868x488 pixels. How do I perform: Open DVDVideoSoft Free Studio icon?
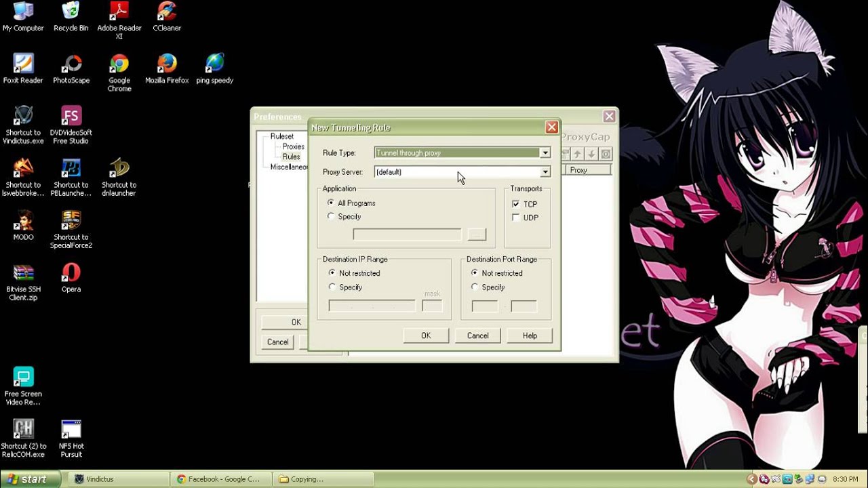[71, 125]
